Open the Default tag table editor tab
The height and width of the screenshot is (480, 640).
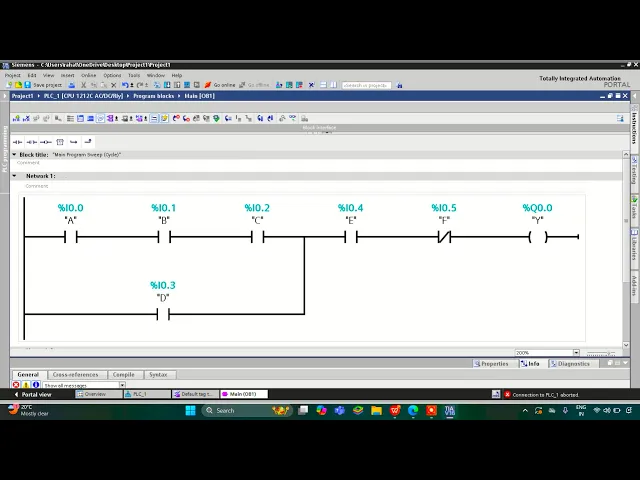196,394
